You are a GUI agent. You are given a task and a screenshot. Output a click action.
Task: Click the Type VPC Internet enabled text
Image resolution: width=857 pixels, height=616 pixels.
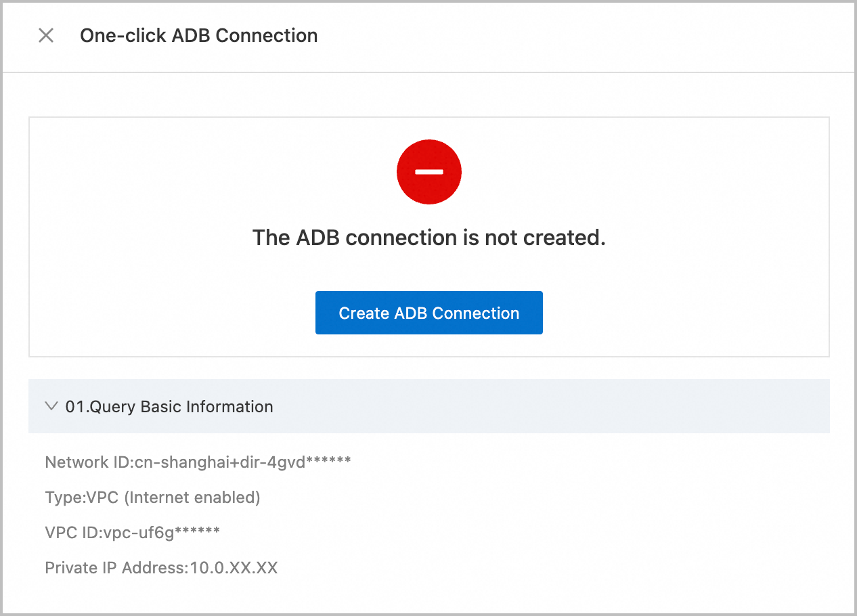(153, 497)
